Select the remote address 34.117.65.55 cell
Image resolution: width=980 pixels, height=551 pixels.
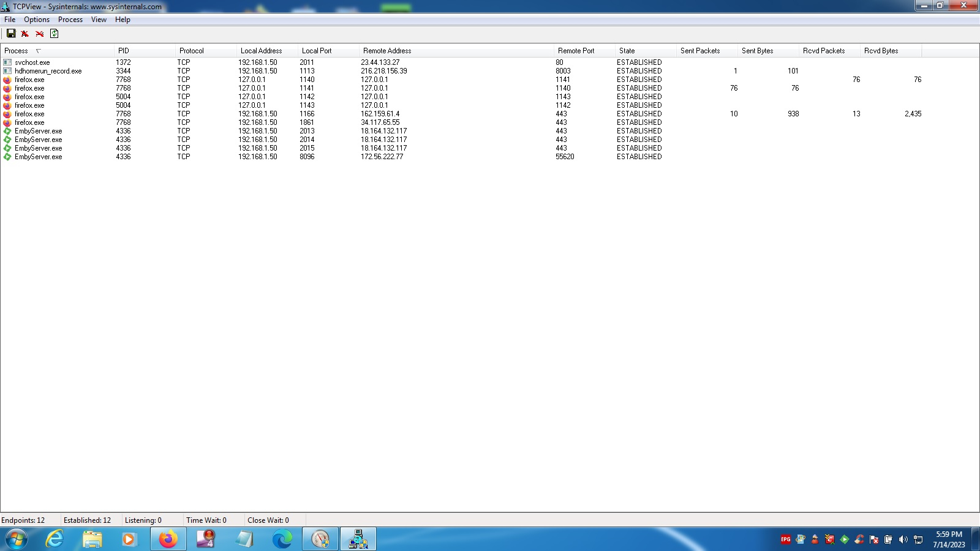[380, 122]
